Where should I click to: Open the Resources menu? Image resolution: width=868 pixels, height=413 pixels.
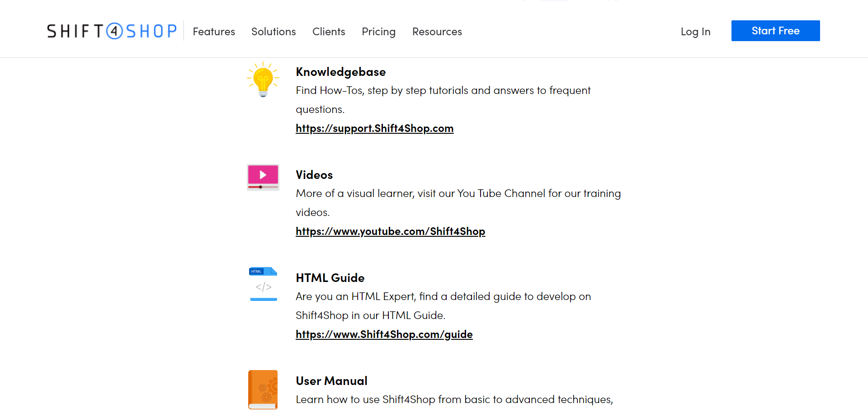tap(437, 32)
